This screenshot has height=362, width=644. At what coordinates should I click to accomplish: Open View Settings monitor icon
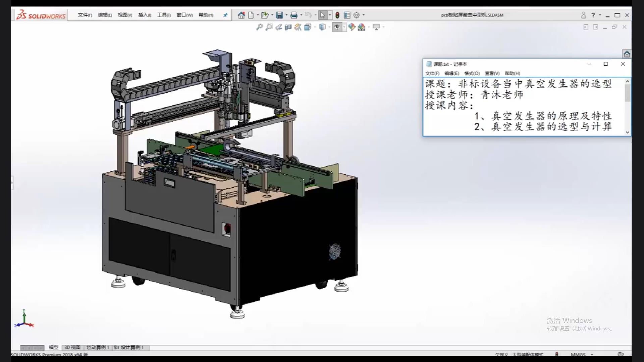pos(376,27)
